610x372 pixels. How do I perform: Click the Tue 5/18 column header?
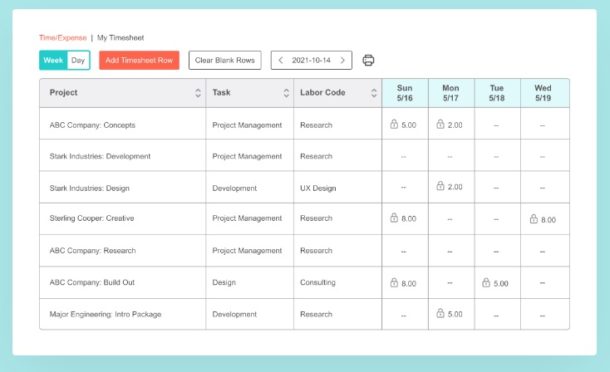[x=497, y=93]
